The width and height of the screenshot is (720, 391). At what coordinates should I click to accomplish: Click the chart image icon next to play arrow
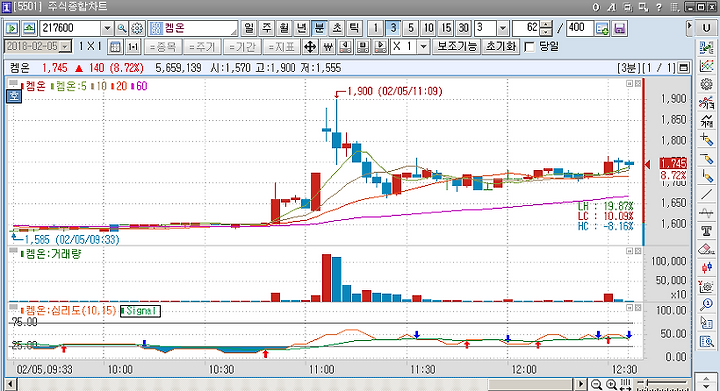pos(29,28)
